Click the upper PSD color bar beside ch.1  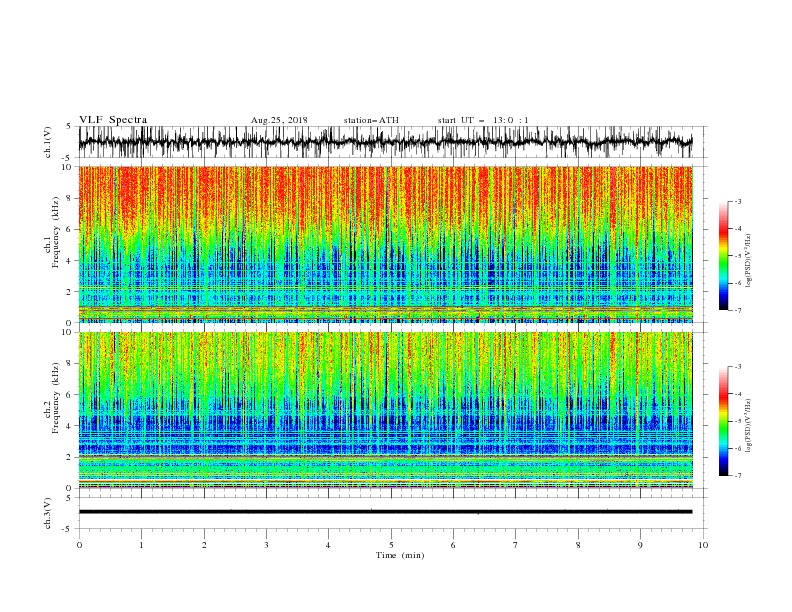pos(723,256)
